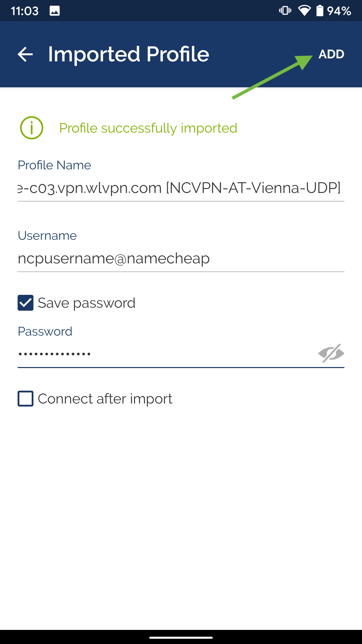The image size is (362, 644).
Task: Tap the 94% battery percentage text
Action: click(339, 11)
